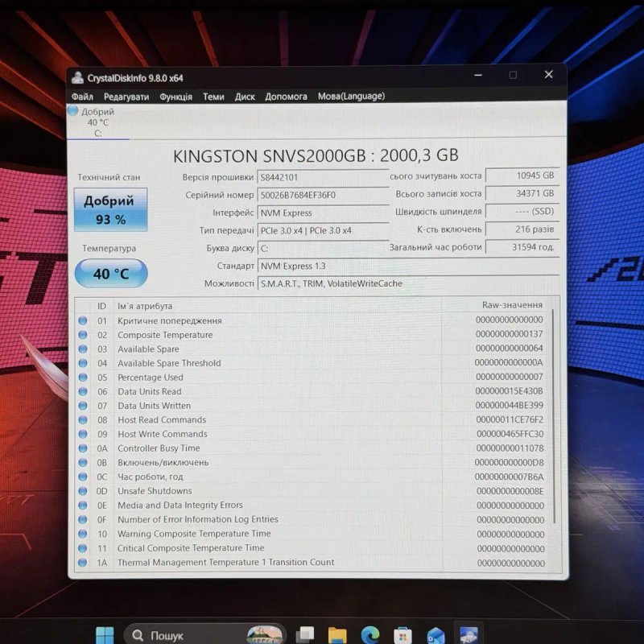Select the Unsafe Shutdowns attribute name
Screen dimensions: 644x644
coord(155,491)
